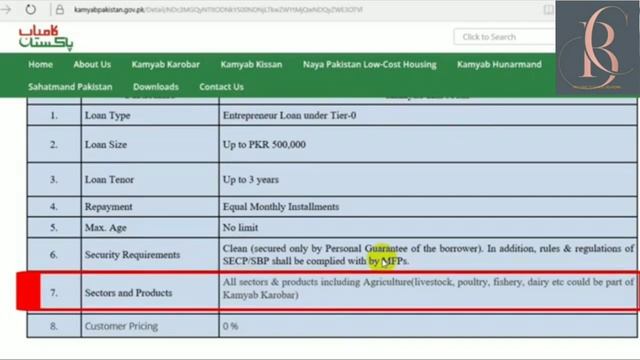Click the '0 %' pricing value

click(231, 326)
